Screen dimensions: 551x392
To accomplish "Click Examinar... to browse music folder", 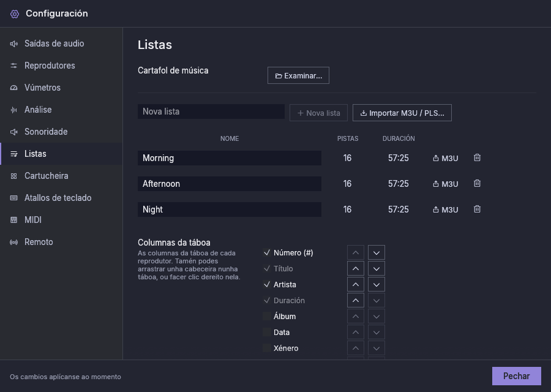I will point(298,75).
